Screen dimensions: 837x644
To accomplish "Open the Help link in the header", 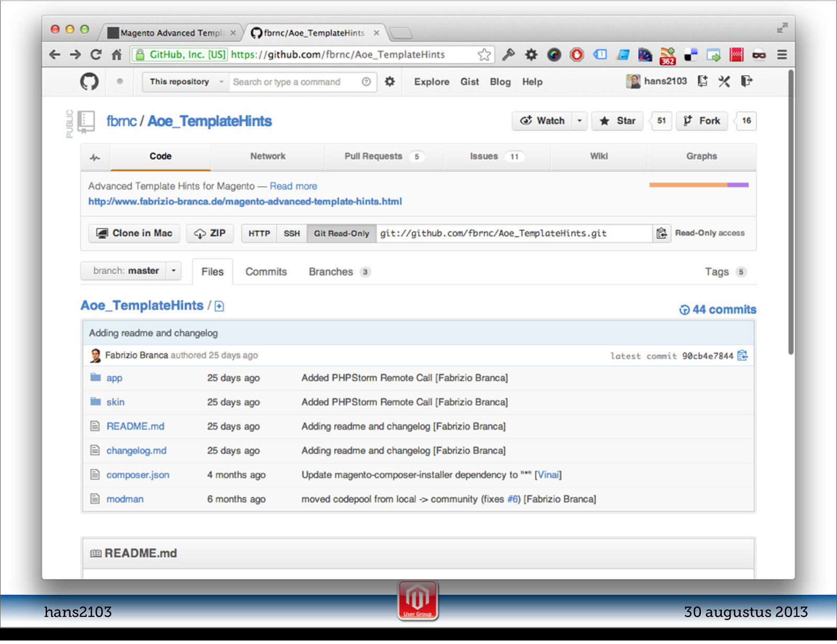I will click(532, 82).
